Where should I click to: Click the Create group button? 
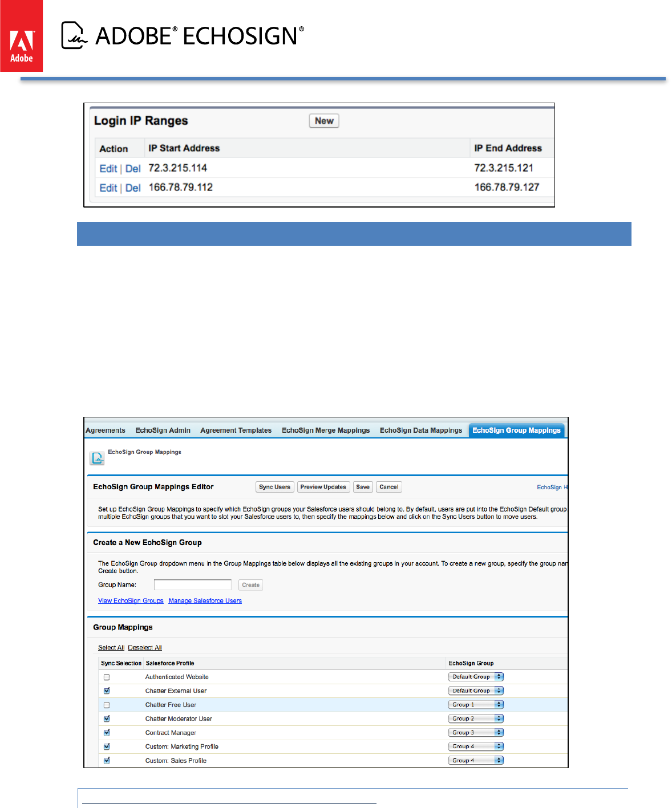(x=250, y=585)
